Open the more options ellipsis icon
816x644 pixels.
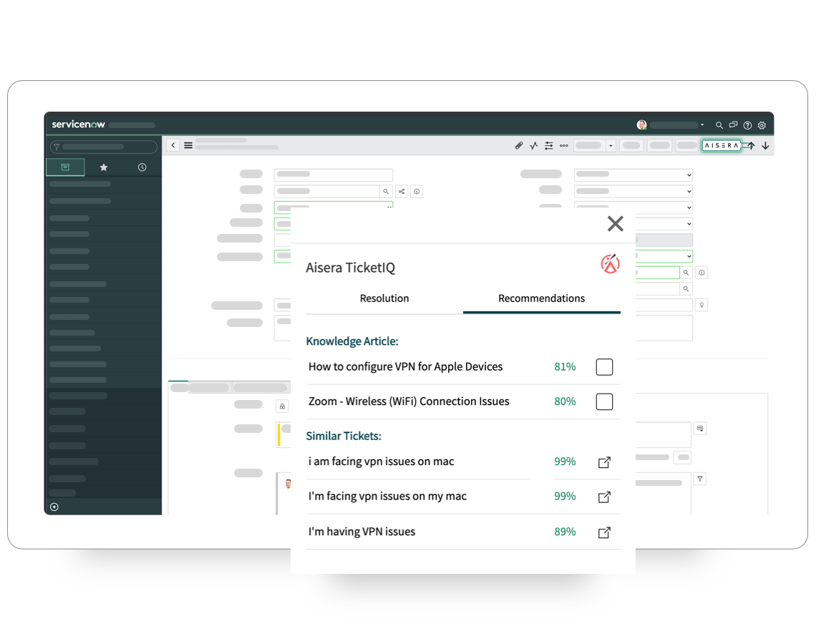pos(563,146)
